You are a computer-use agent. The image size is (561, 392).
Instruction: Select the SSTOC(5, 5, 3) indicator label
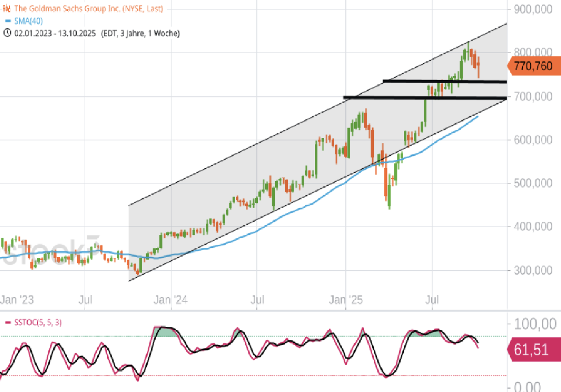38,322
